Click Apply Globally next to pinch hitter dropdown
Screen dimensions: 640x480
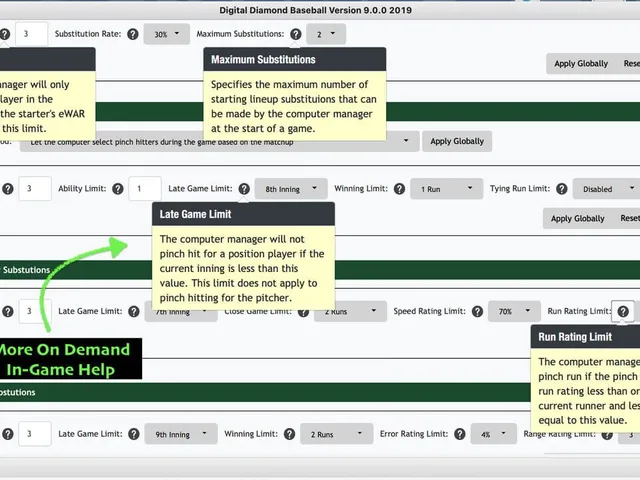[457, 141]
